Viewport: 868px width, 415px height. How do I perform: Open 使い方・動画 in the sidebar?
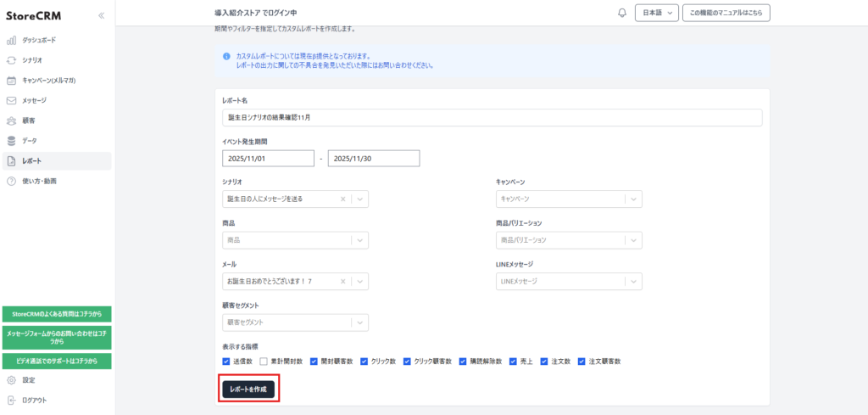51,181
